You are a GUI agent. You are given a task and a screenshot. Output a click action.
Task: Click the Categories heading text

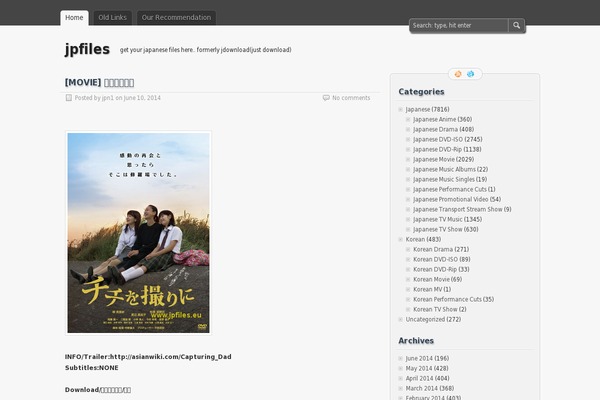pyautogui.click(x=421, y=91)
